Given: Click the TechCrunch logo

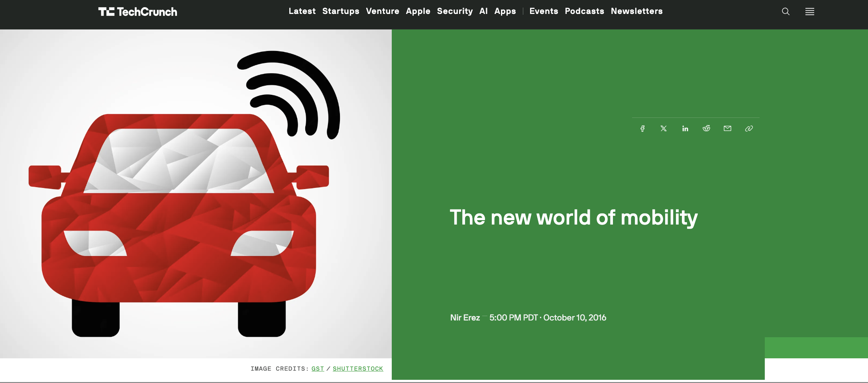Looking at the screenshot, I should 137,12.
